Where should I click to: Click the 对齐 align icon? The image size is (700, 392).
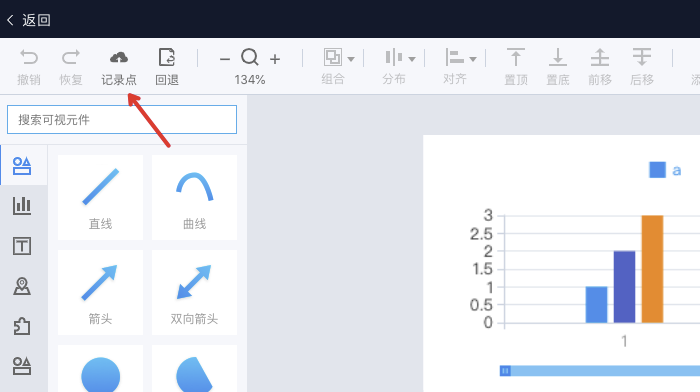pyautogui.click(x=454, y=58)
